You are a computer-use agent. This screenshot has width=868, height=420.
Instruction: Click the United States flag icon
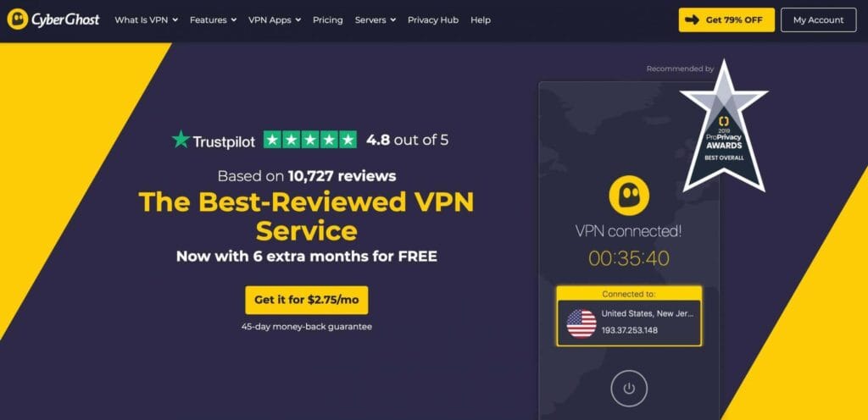click(581, 323)
